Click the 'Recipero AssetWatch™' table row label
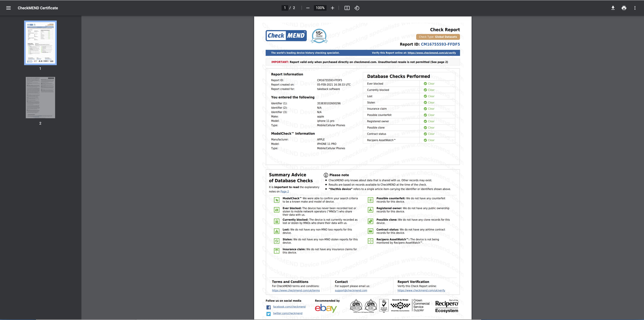 (x=381, y=140)
